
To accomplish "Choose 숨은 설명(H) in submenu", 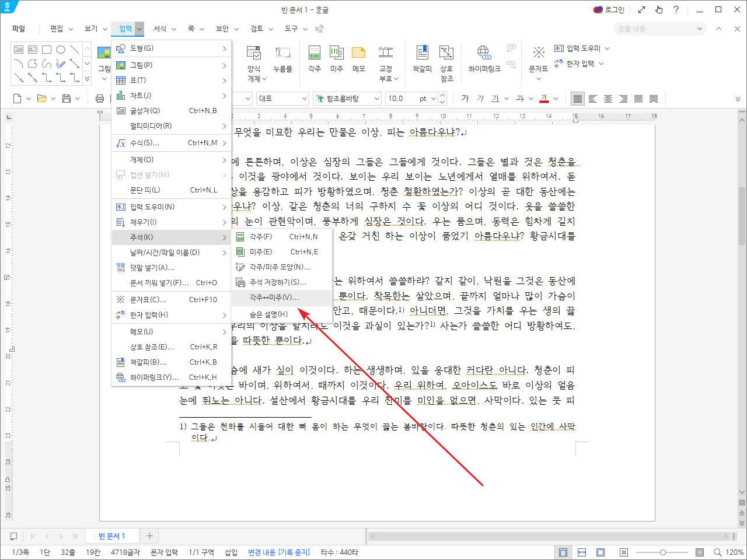I will coord(282,314).
